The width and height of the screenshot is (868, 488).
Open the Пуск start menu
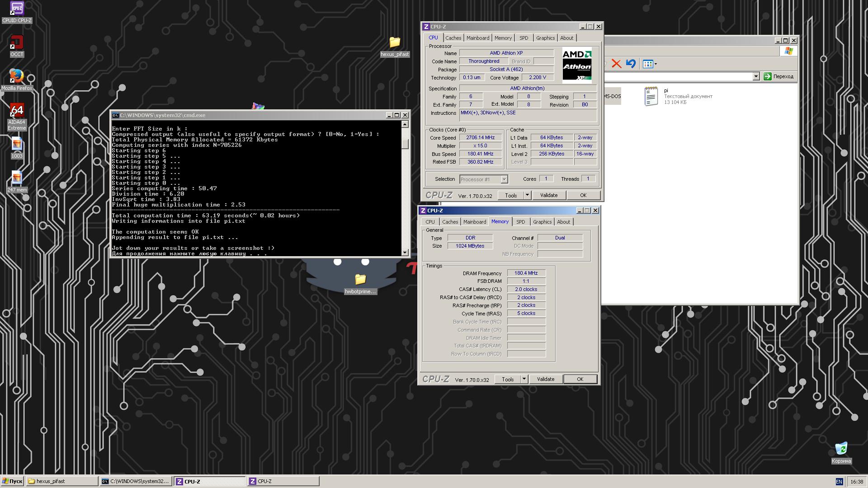[x=12, y=481]
